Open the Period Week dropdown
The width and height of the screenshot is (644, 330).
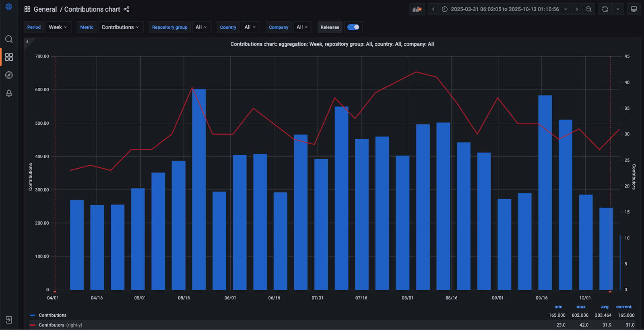coord(58,27)
